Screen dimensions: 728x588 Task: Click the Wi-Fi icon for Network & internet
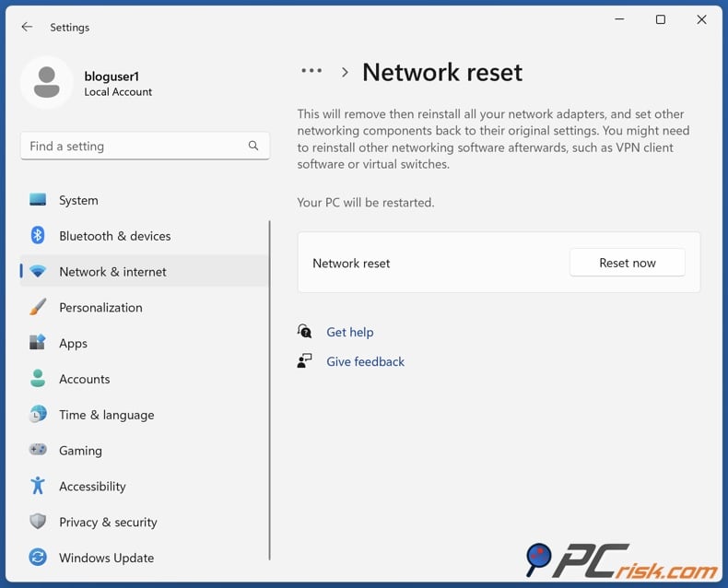click(x=38, y=271)
